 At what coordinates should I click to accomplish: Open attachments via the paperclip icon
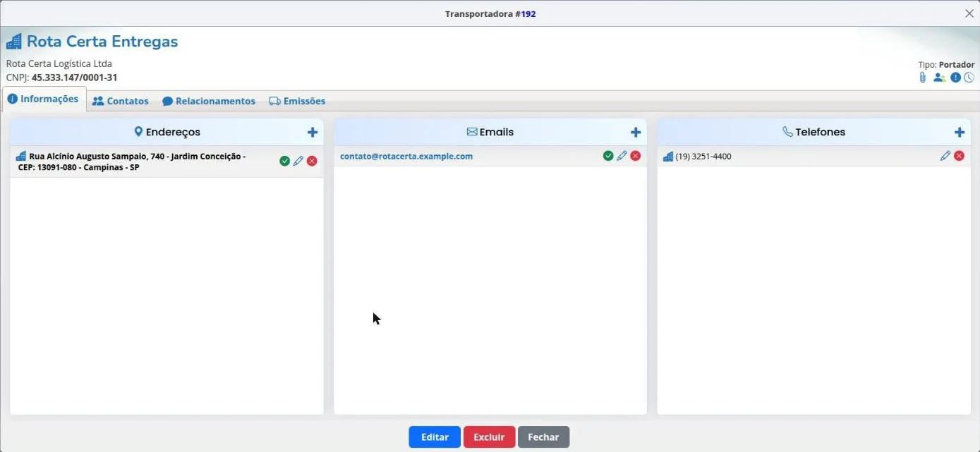pos(922,78)
